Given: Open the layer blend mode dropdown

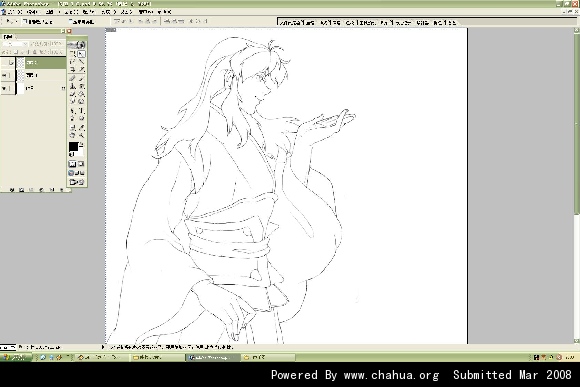Looking at the screenshot, I should point(15,44).
